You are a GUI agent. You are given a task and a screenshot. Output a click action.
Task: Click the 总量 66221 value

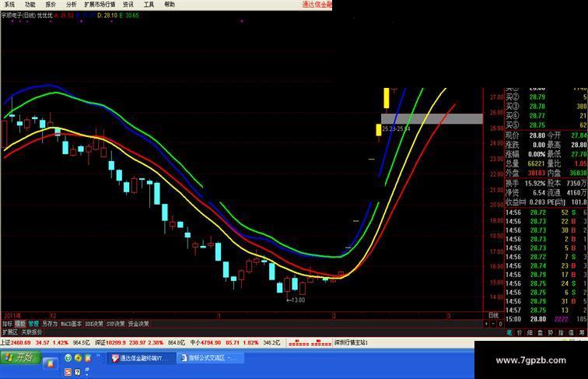point(536,163)
